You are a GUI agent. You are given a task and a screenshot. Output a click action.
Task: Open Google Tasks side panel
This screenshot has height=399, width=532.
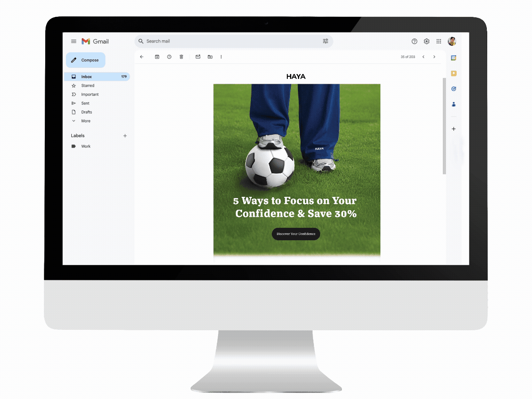pos(454,89)
